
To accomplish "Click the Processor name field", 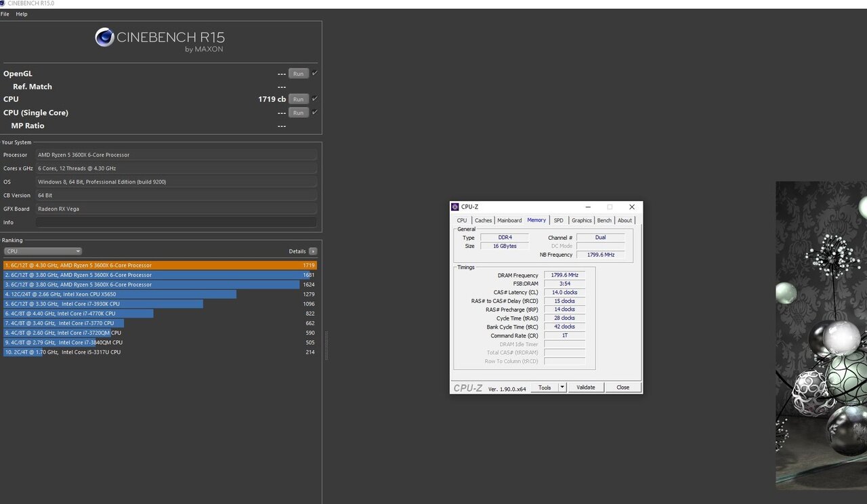I will pos(176,154).
